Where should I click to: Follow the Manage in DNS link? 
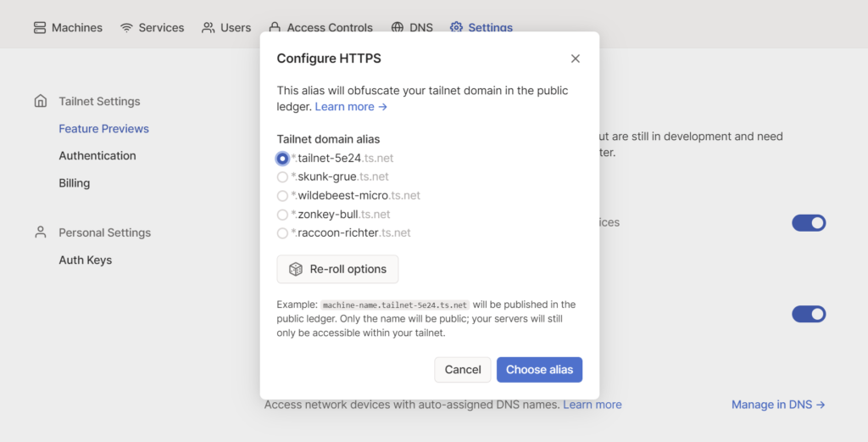coord(778,405)
